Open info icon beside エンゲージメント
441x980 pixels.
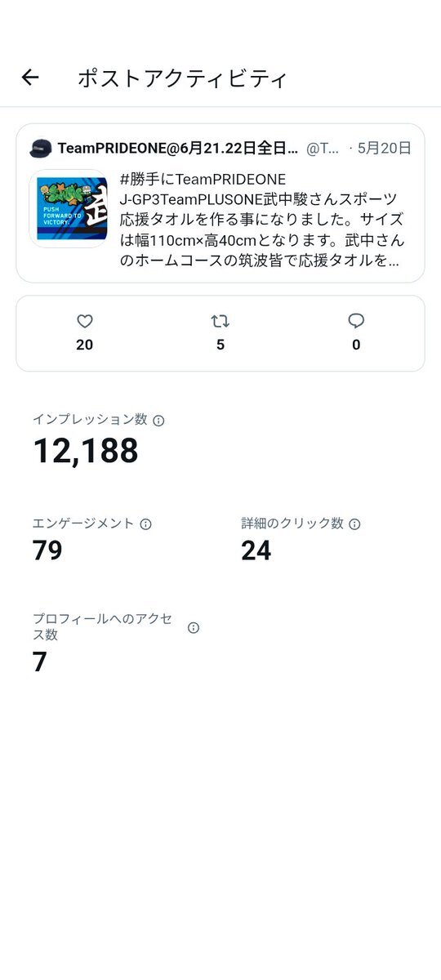[146, 524]
